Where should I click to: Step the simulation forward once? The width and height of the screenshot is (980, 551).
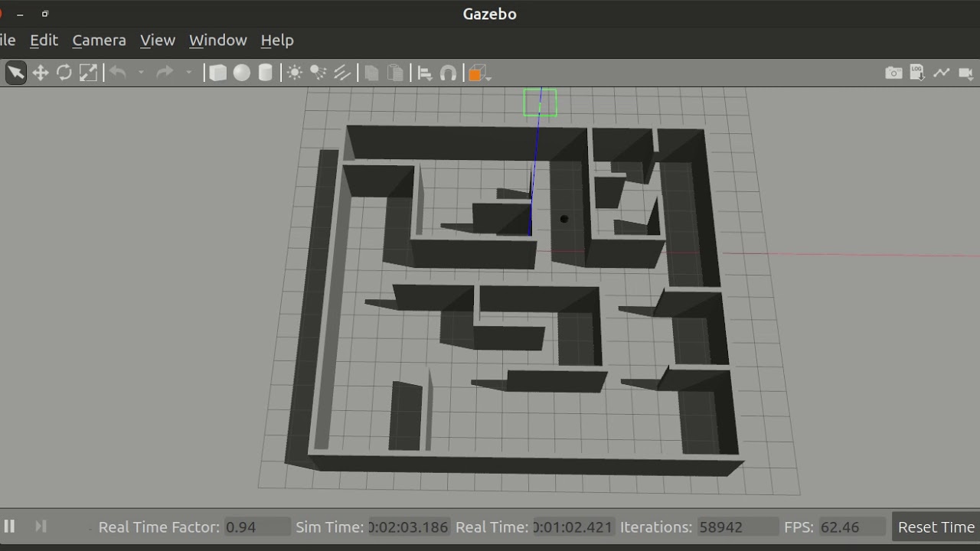41,527
